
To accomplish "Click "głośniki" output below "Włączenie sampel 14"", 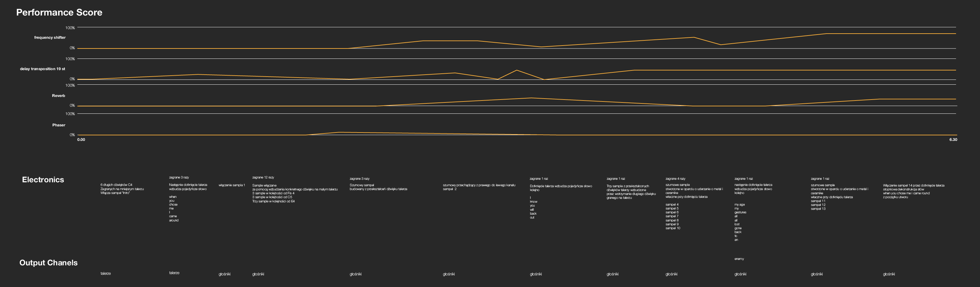I will [x=889, y=274].
